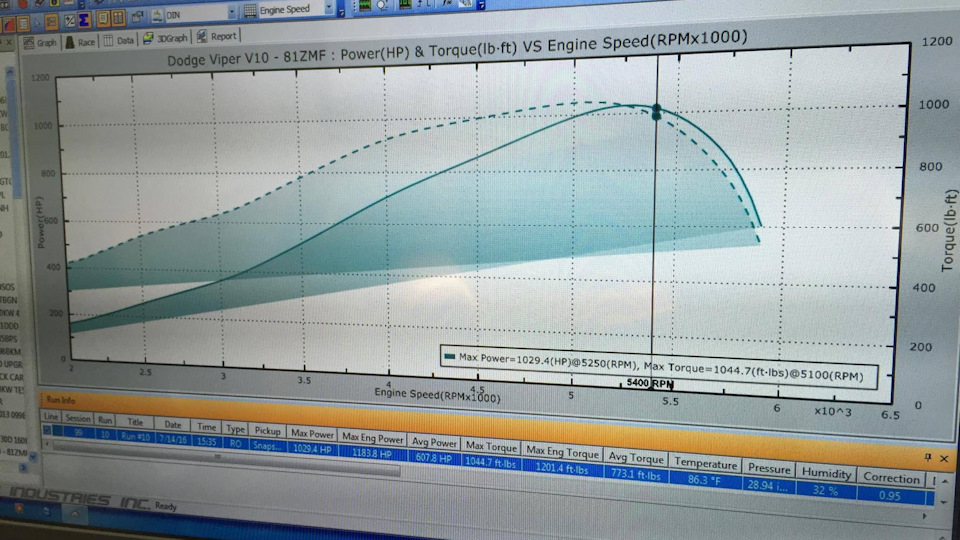The image size is (960, 540).
Task: Click the red graph icon at toolbar start
Action: click(x=8, y=24)
